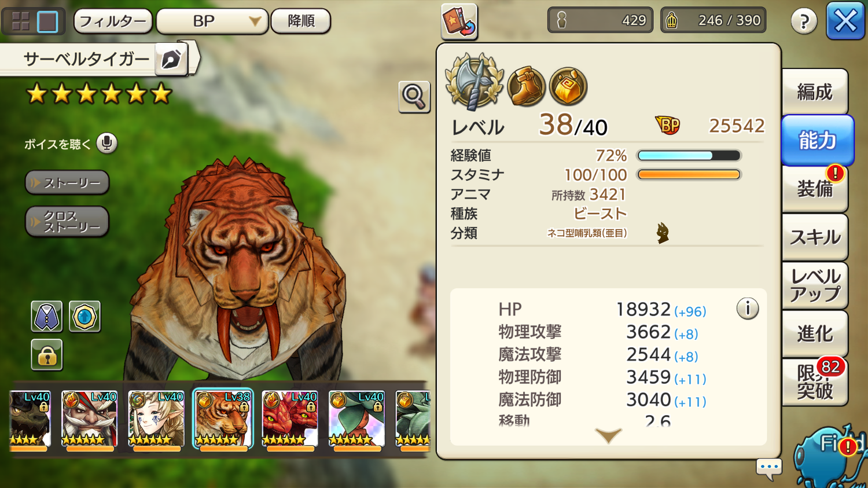Switch to grid view layout
Image resolution: width=868 pixels, height=488 pixels.
21,21
